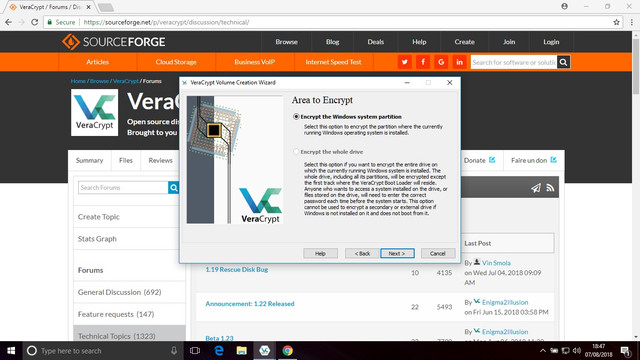Click the forum RSS feed icon
This screenshot has width=640, height=360.
click(550, 188)
